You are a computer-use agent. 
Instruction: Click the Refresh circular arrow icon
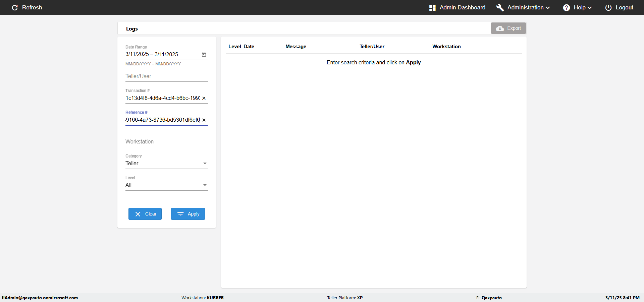click(15, 7)
